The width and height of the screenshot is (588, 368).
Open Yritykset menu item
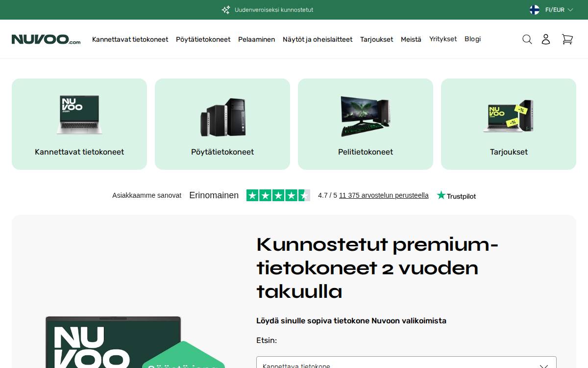tap(443, 39)
